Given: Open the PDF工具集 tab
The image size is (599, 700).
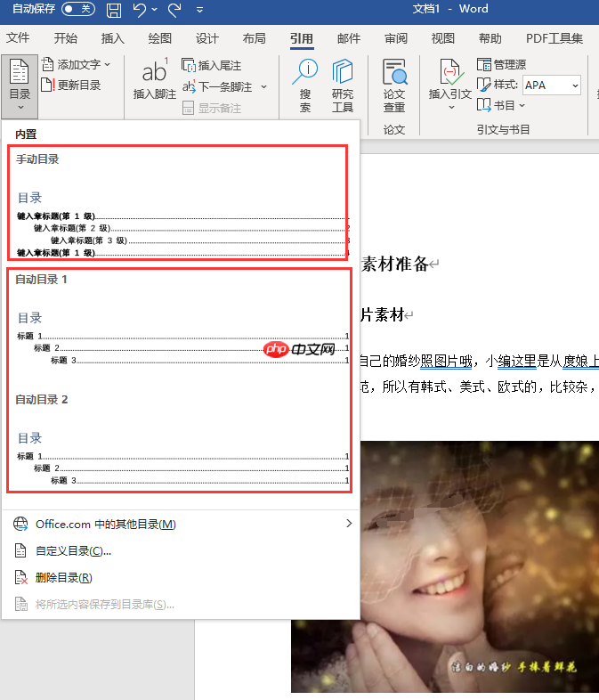Looking at the screenshot, I should (x=554, y=38).
